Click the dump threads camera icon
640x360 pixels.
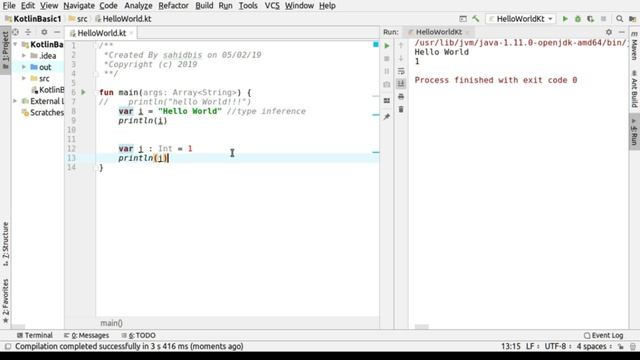click(x=387, y=84)
